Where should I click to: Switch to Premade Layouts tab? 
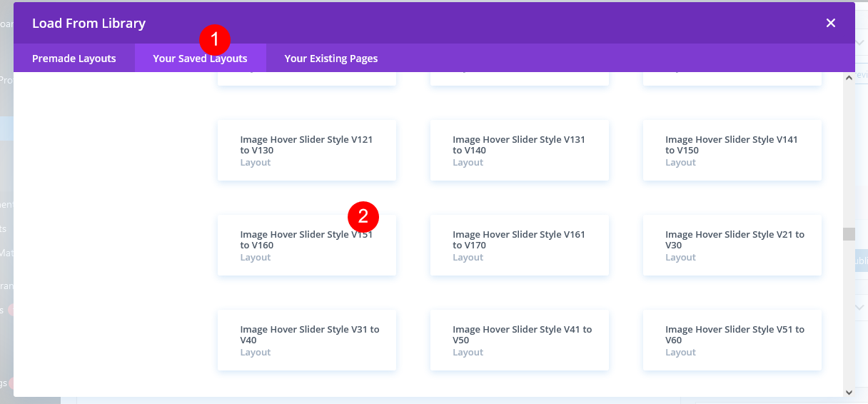point(74,59)
